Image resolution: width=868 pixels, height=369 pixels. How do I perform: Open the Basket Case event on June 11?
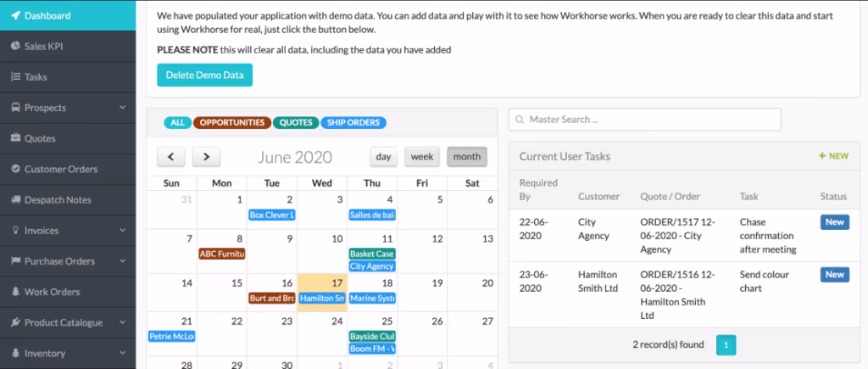[372, 254]
